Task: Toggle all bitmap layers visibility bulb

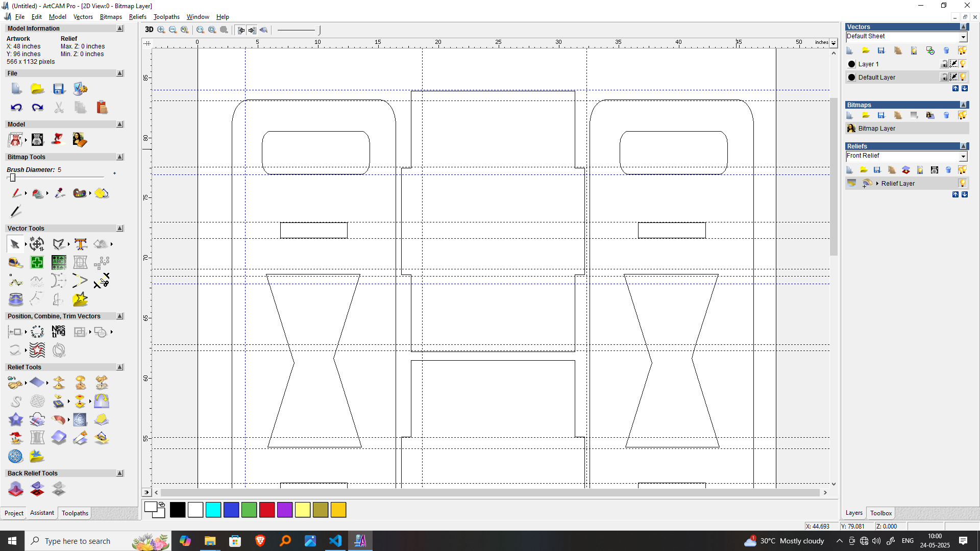Action: tap(962, 115)
